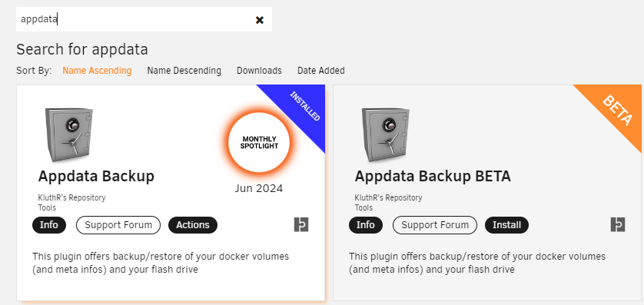Click the search field containing appdata
644x305 pixels.
(x=144, y=19)
